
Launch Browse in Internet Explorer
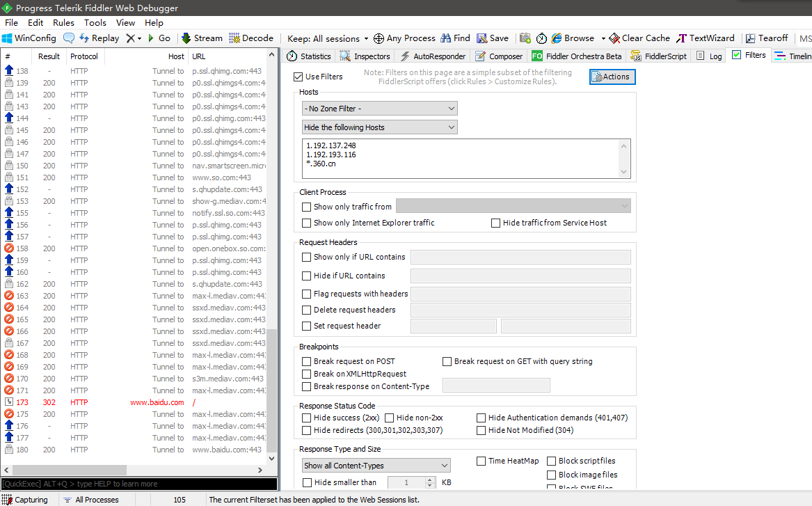[573, 38]
